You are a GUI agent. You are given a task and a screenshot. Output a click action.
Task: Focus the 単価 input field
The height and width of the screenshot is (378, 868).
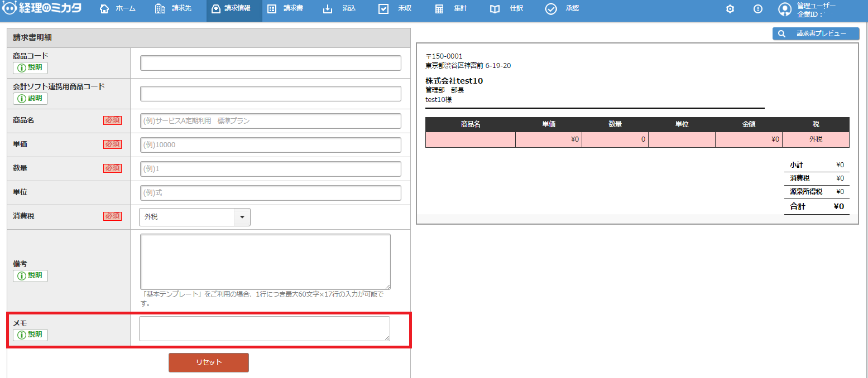(270, 145)
